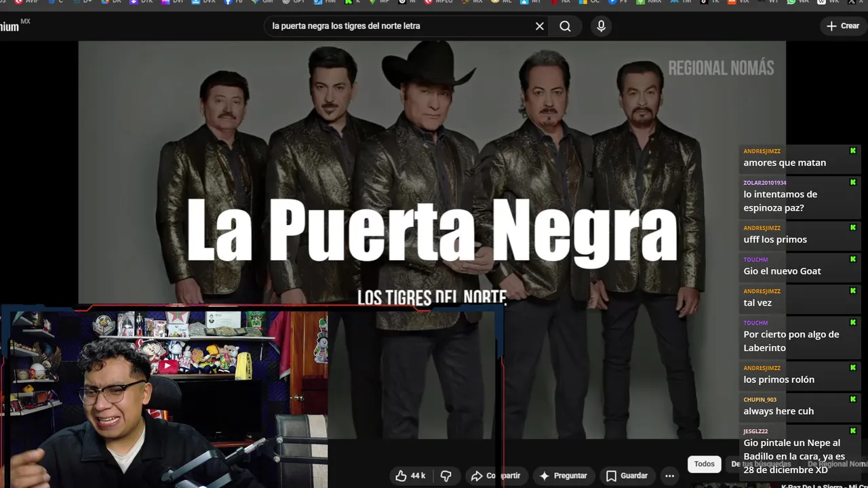The height and width of the screenshot is (488, 868).
Task: Click the Kick badge on 'ufff los primos'
Action: click(853, 228)
